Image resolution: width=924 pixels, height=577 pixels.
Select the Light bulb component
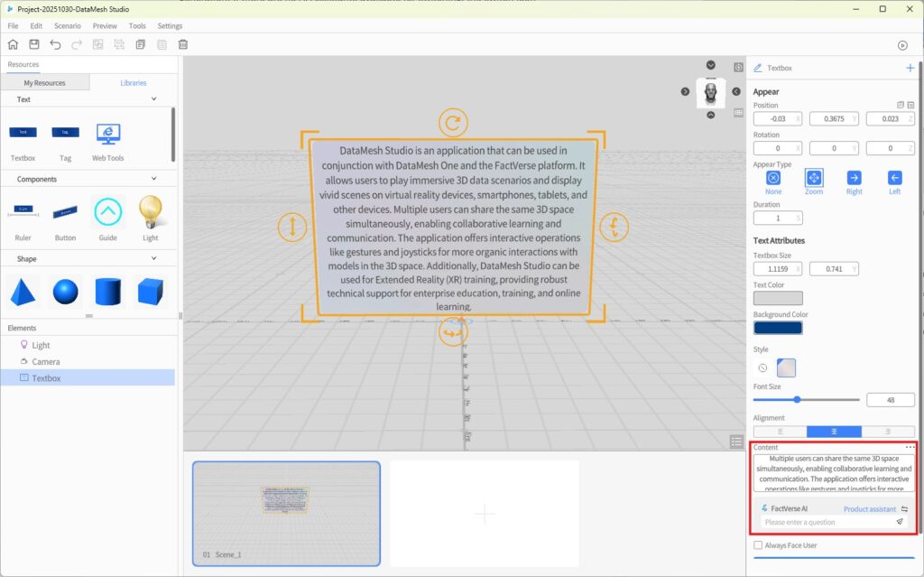(x=150, y=213)
